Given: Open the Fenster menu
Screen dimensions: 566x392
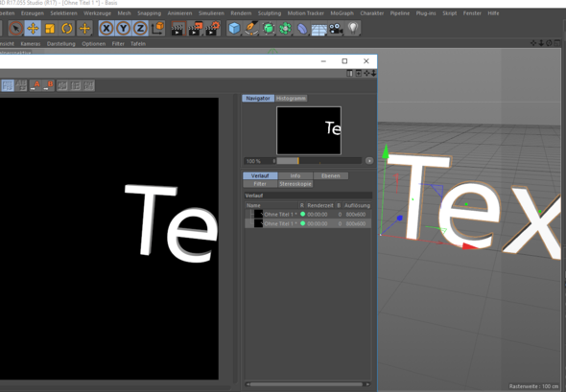Looking at the screenshot, I should 472,13.
